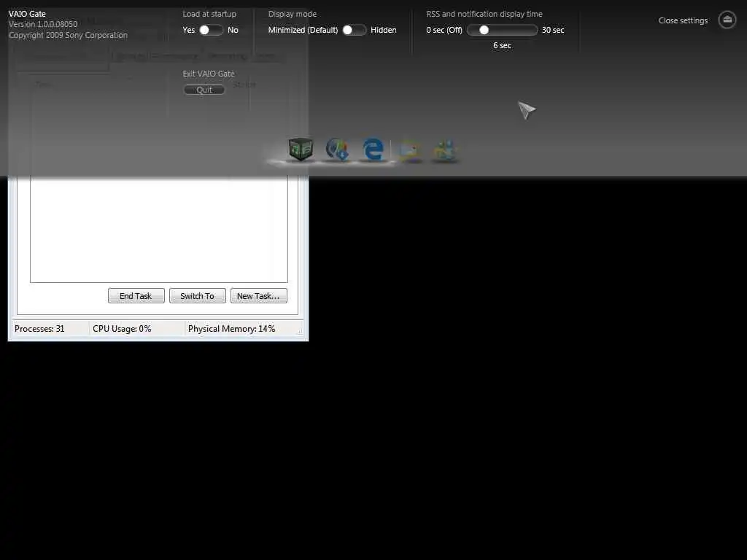Screen dimensions: 747x560
Task: Click Switch To in Task Manager
Action: 197,296
